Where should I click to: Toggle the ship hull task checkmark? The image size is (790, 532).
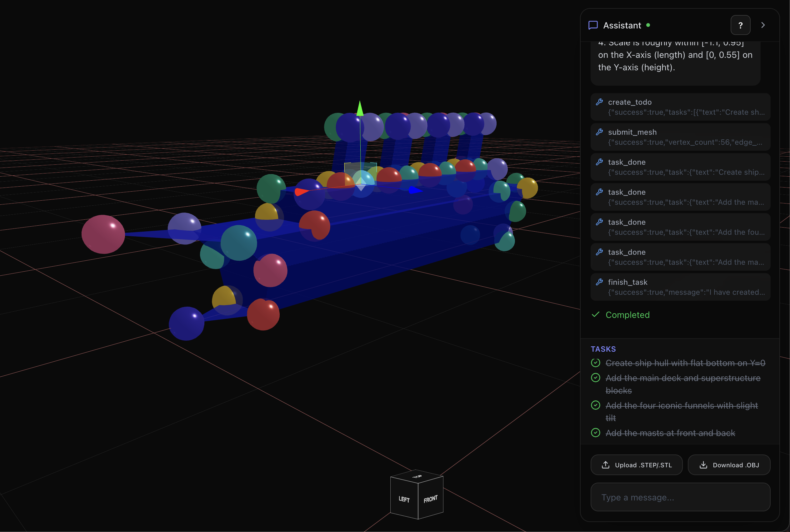[595, 363]
